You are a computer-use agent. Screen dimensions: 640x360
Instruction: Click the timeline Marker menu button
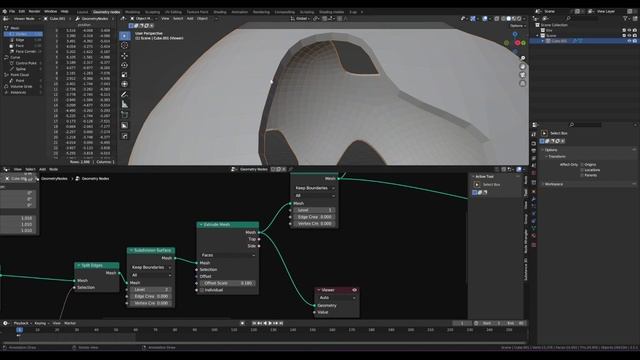tap(70, 323)
